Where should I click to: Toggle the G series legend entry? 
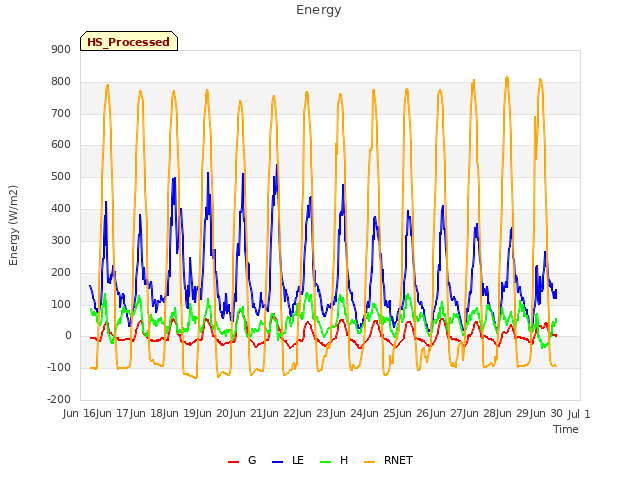(242, 460)
